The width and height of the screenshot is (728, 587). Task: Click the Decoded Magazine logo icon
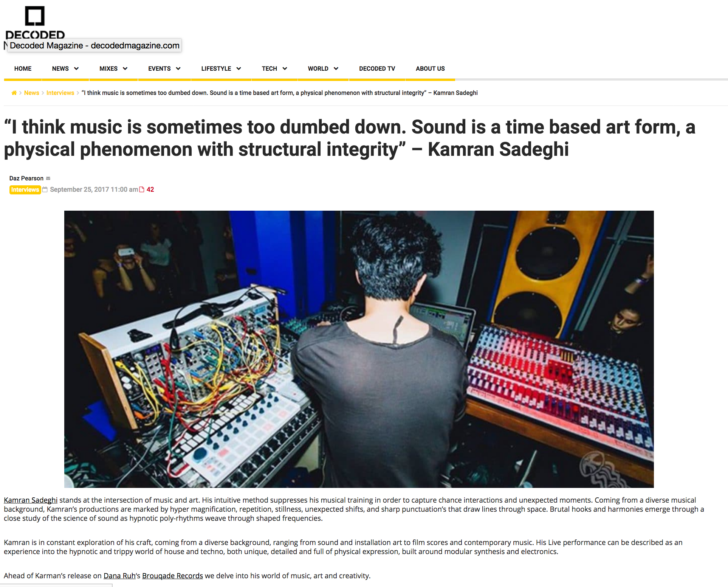[x=35, y=16]
